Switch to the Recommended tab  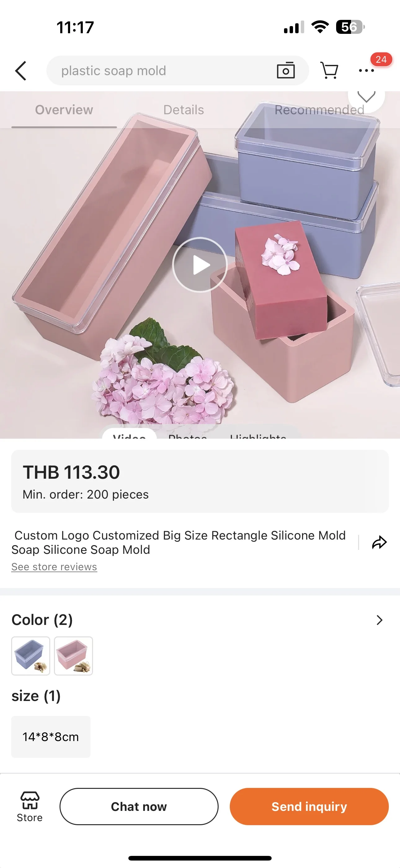point(319,110)
